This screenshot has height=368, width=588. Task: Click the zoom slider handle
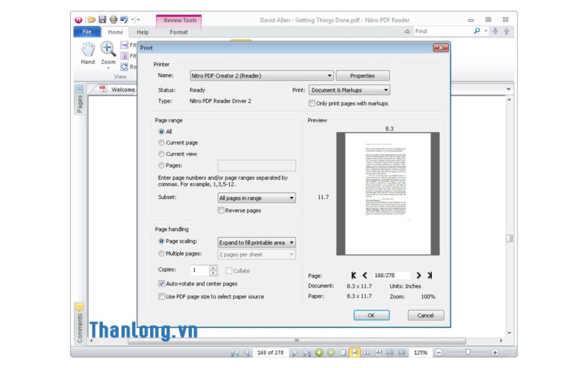tap(469, 352)
